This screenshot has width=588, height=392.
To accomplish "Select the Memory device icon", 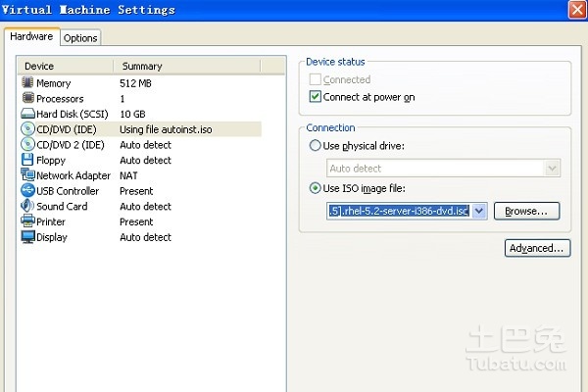I will [x=27, y=83].
